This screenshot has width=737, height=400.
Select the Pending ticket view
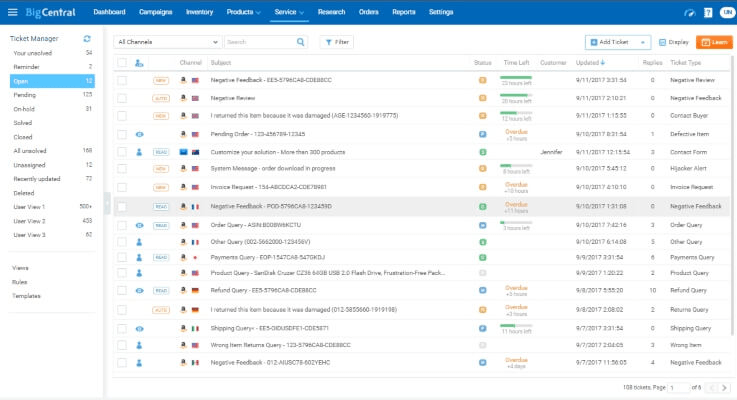click(x=52, y=95)
